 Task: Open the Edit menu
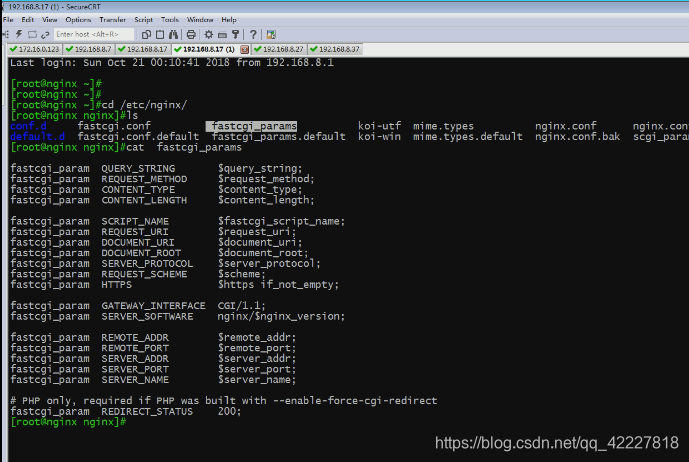(x=28, y=20)
